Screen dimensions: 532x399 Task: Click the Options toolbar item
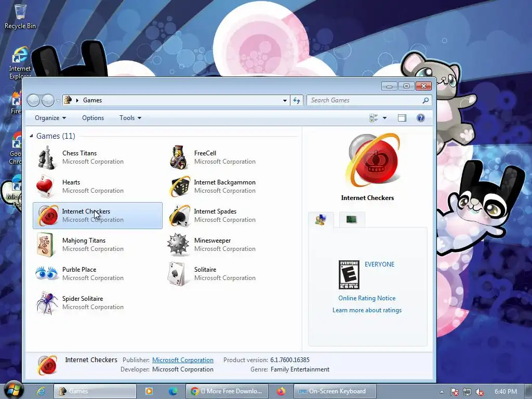point(93,118)
